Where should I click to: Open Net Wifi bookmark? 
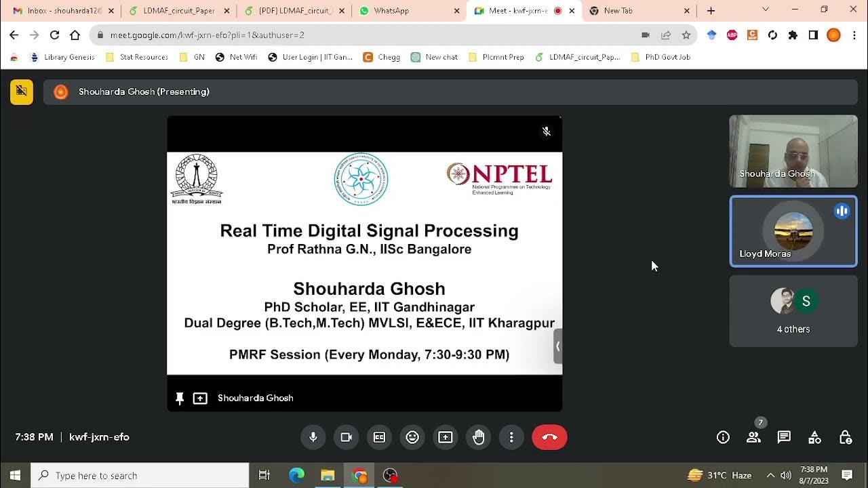[237, 58]
